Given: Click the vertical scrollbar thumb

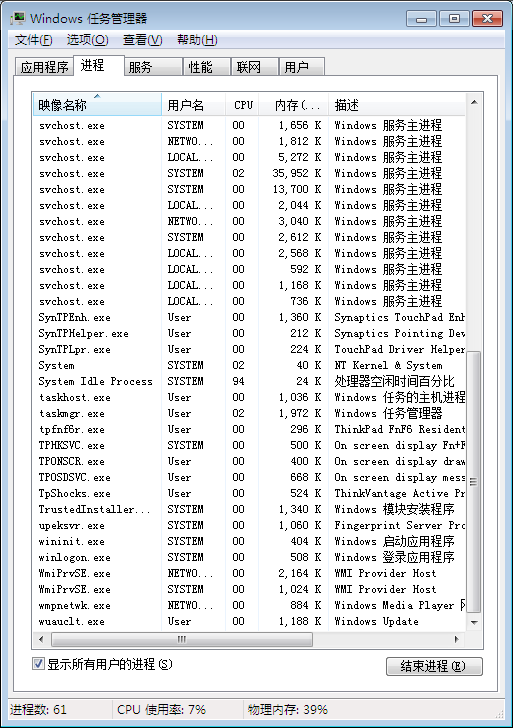Looking at the screenshot, I should click(474, 481).
